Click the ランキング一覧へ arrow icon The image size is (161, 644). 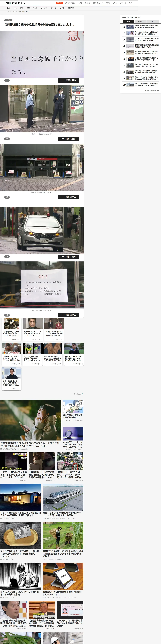(x=158, y=90)
